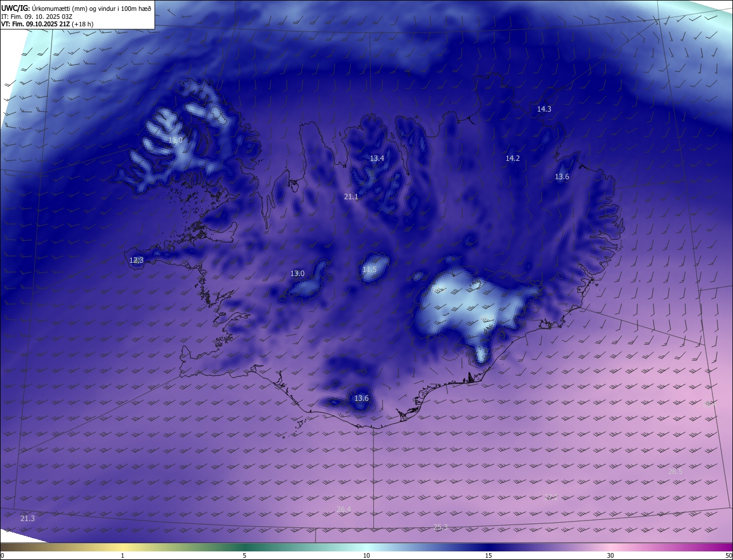Click the 11.0 value over the Westfjords

pyautogui.click(x=175, y=140)
